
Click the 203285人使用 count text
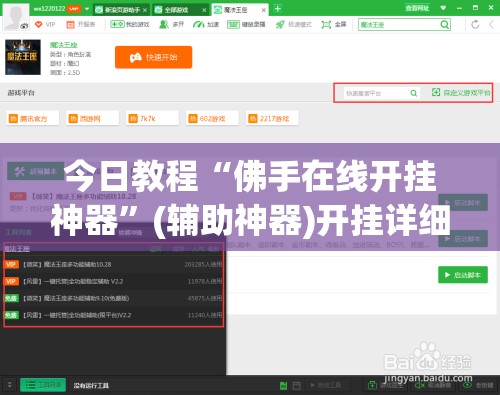203,264
